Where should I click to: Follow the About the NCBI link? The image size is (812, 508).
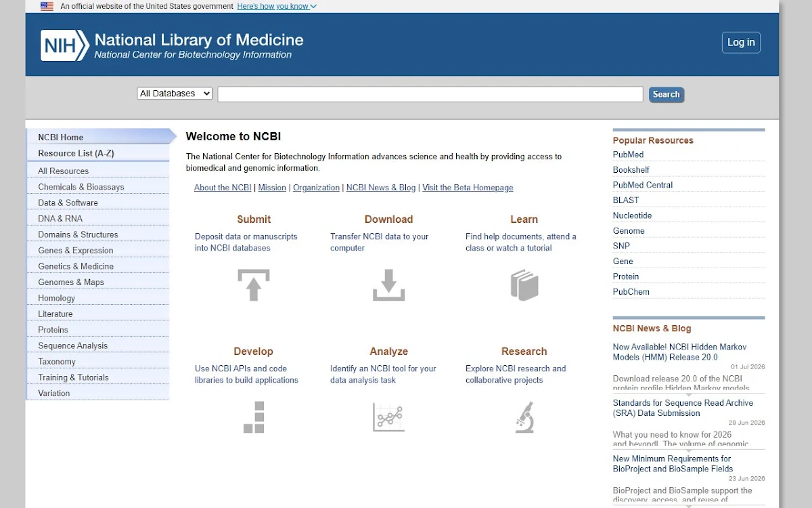pyautogui.click(x=223, y=188)
